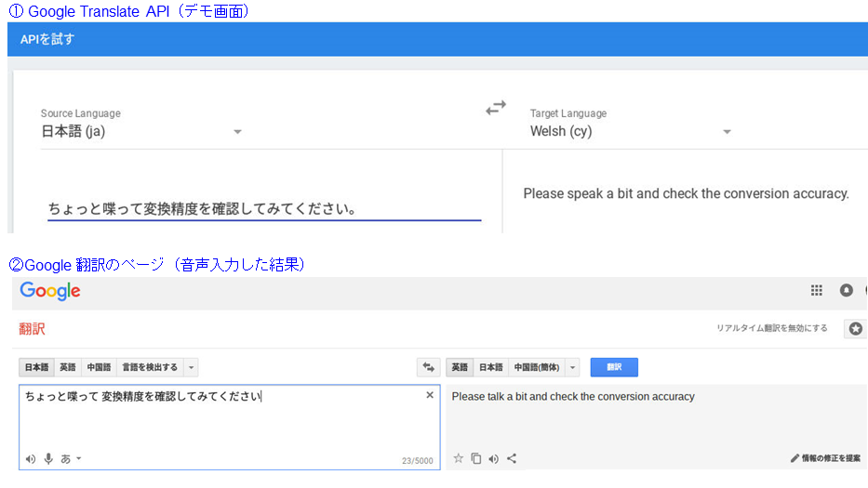Swap languages in Google Translate page
This screenshot has height=488, width=868.
429,367
